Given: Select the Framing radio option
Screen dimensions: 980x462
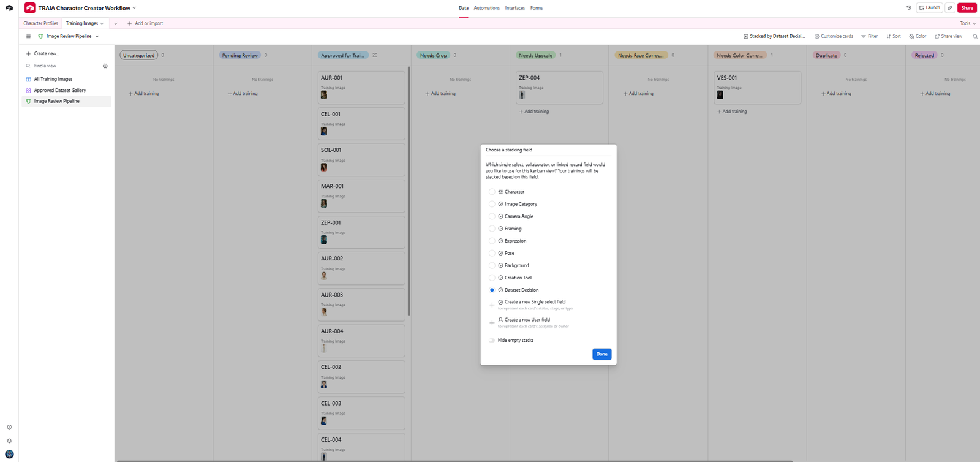Looking at the screenshot, I should (492, 229).
